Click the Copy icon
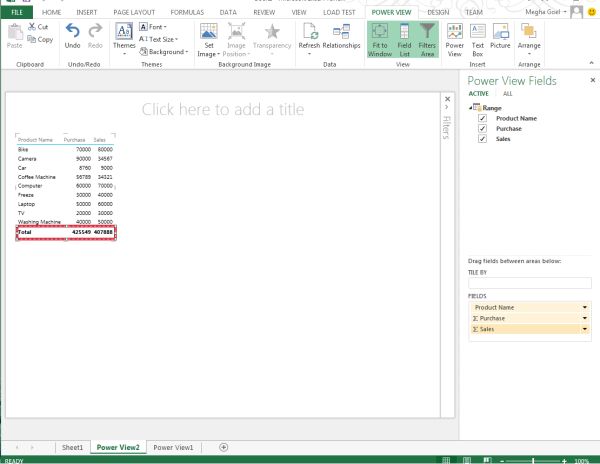600x464 pixels. (32, 39)
